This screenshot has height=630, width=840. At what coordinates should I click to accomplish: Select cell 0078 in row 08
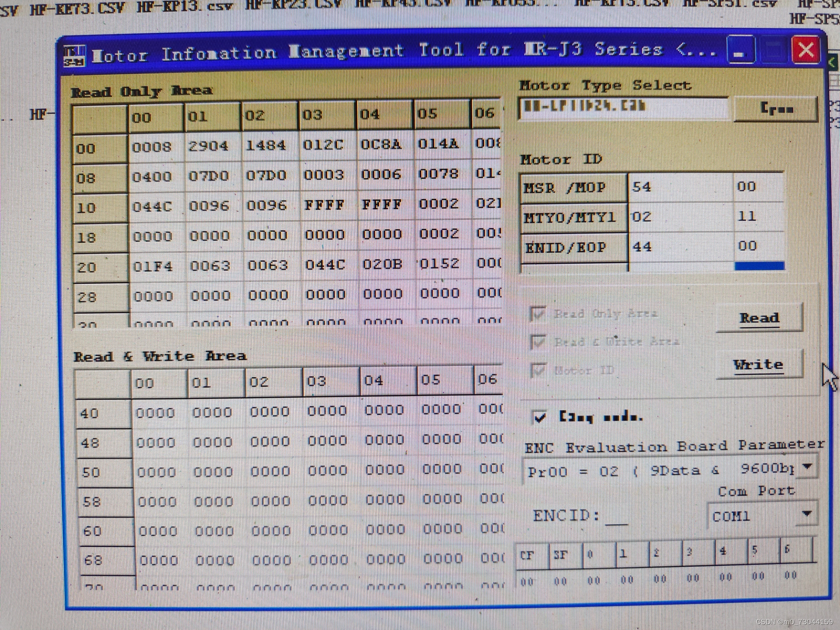click(442, 174)
